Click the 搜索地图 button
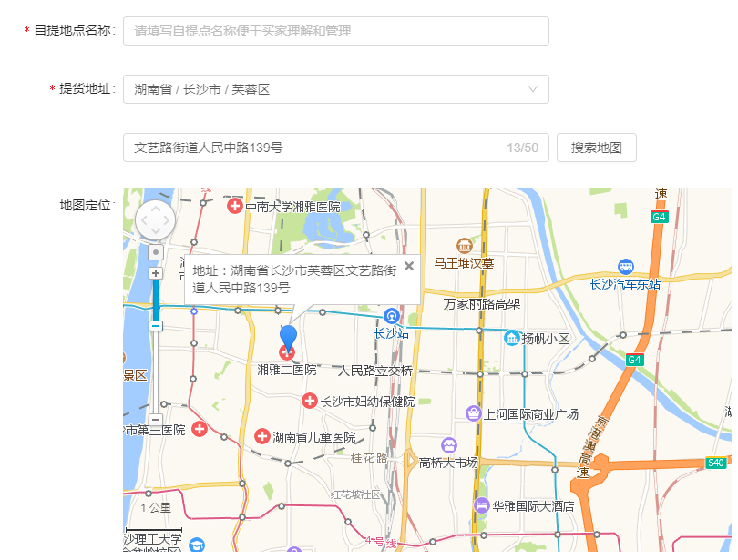This screenshot has width=738, height=560. 596,148
